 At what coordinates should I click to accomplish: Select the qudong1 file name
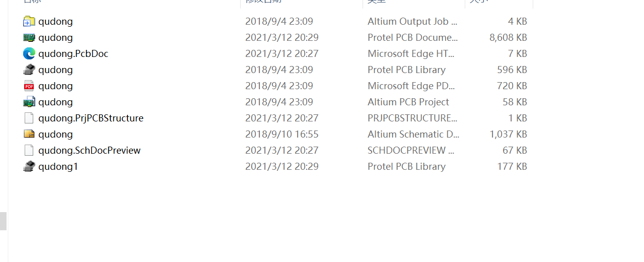tap(58, 166)
